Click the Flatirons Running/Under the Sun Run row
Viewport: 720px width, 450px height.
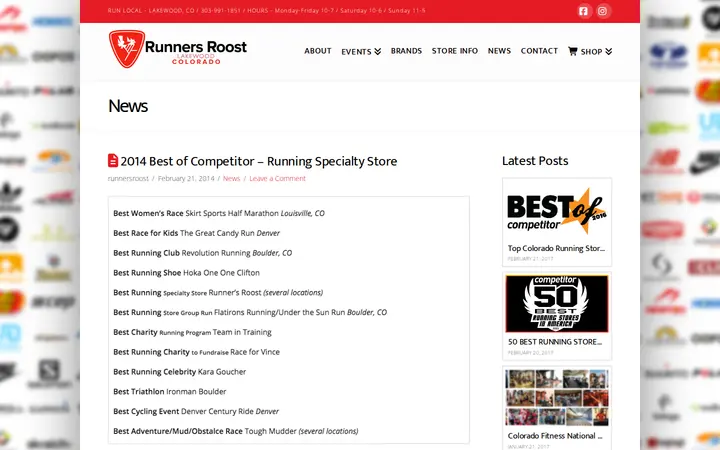click(x=250, y=312)
